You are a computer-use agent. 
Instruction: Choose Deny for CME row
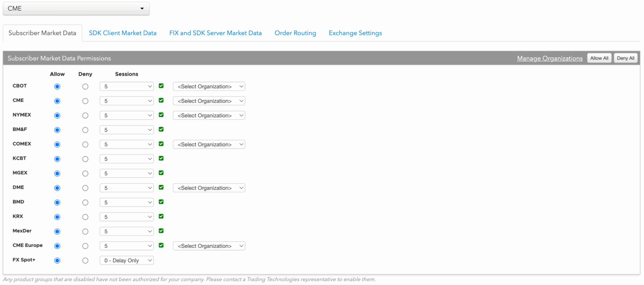(85, 101)
